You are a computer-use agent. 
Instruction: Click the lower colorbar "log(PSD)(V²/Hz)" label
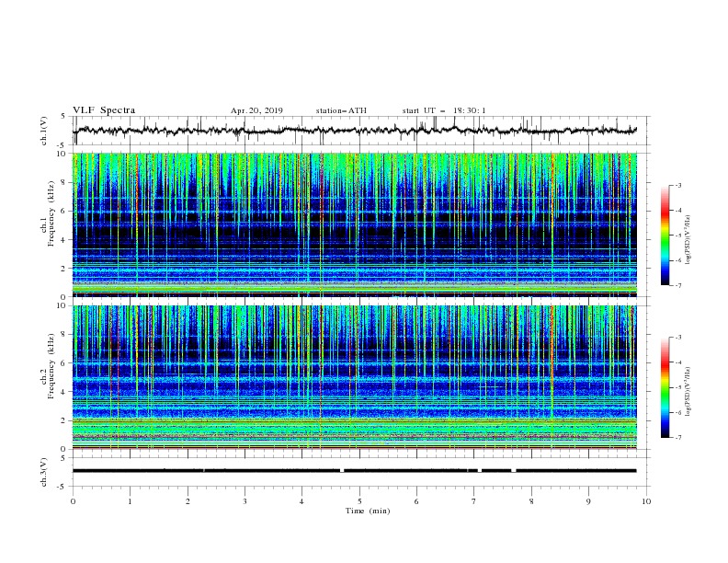pyautogui.click(x=688, y=392)
